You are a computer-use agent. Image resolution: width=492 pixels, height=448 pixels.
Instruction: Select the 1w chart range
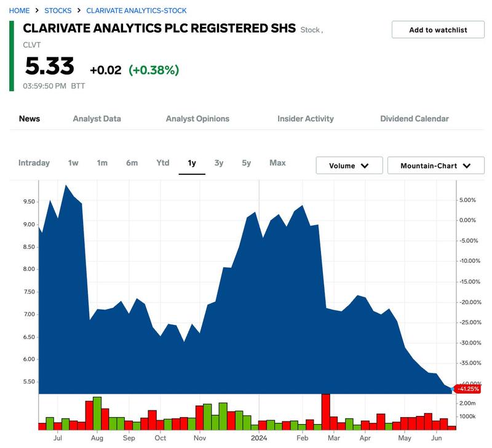click(x=73, y=163)
